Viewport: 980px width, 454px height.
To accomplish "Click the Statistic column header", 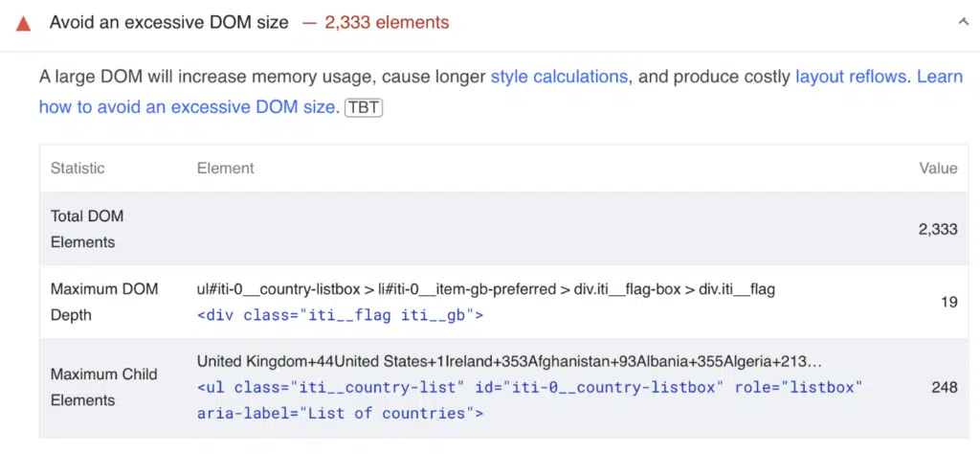I will pyautogui.click(x=78, y=168).
